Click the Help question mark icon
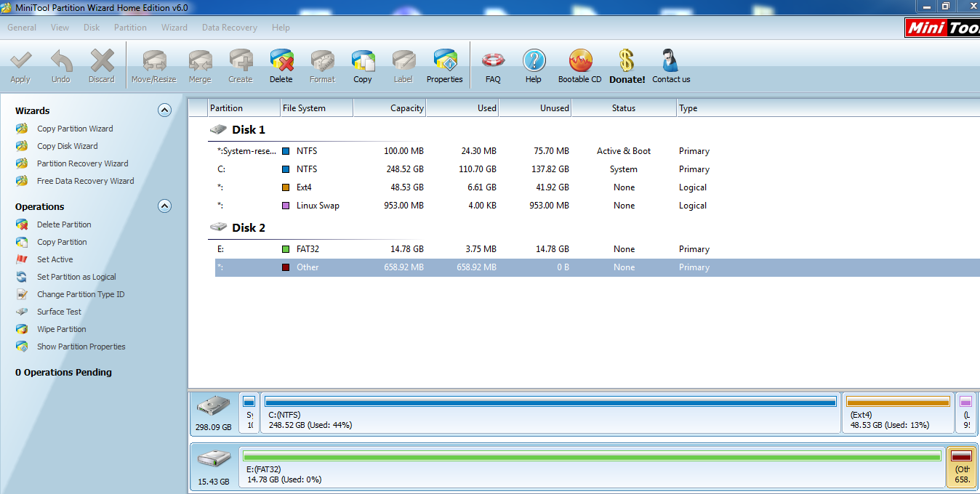 (534, 61)
